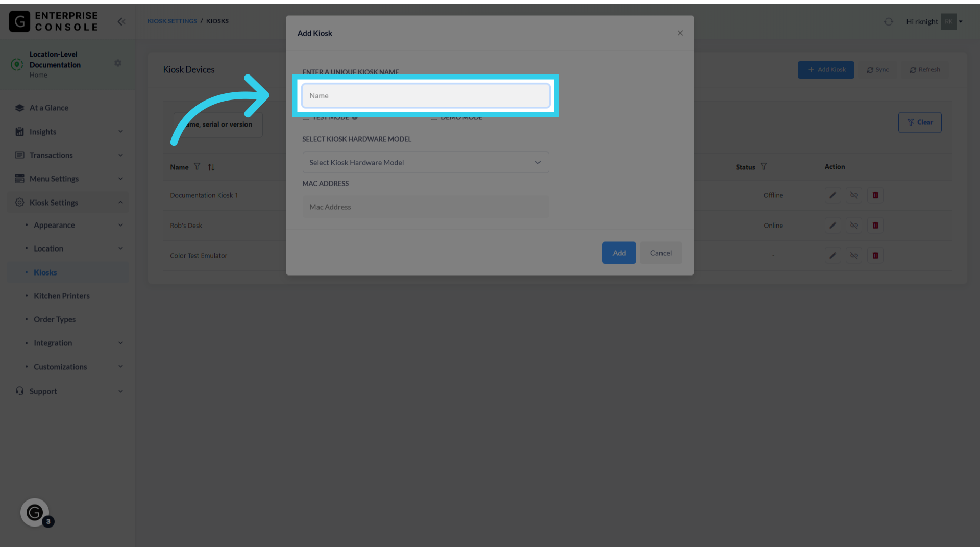Unlink Rob's Desk kiosk icon

(x=854, y=226)
